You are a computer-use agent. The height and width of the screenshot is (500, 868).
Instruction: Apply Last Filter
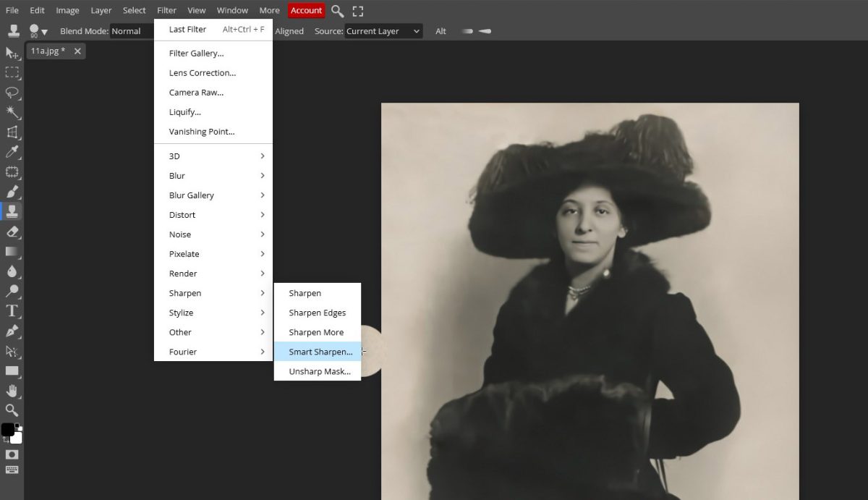click(x=213, y=30)
